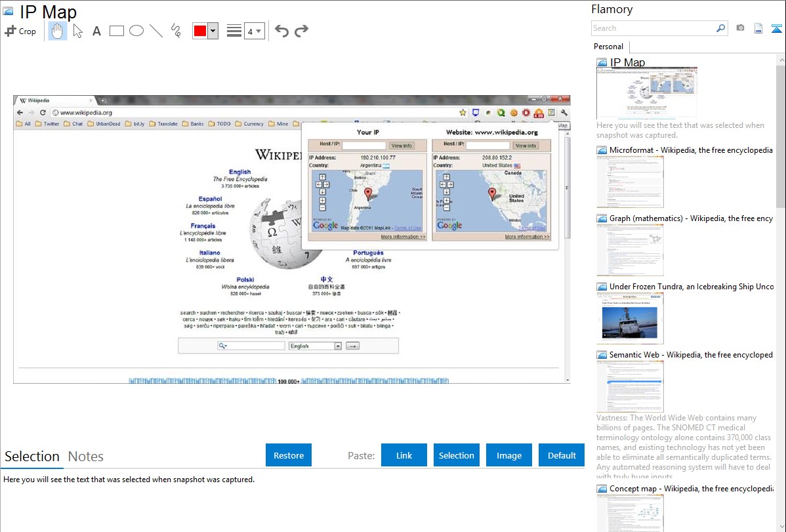Image resolution: width=786 pixels, height=532 pixels.
Task: Click the icon beside the Semantic Web entry
Action: (x=602, y=355)
